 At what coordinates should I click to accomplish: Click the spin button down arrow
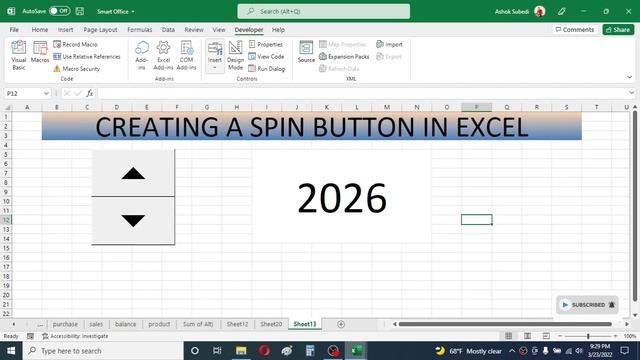point(133,221)
